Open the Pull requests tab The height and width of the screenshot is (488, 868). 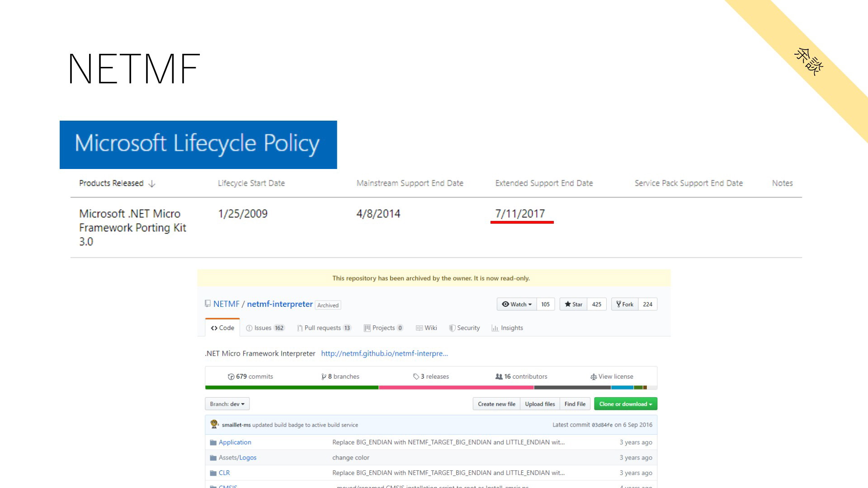[x=324, y=328]
